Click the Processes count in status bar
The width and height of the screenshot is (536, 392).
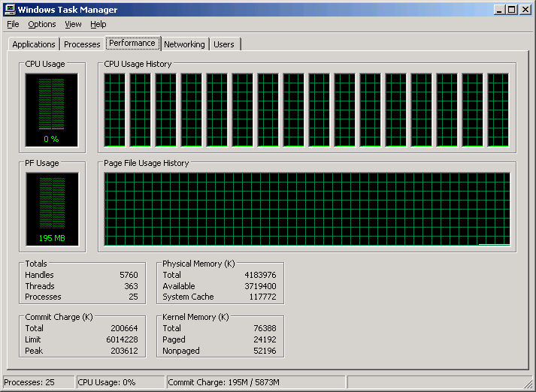(38, 382)
